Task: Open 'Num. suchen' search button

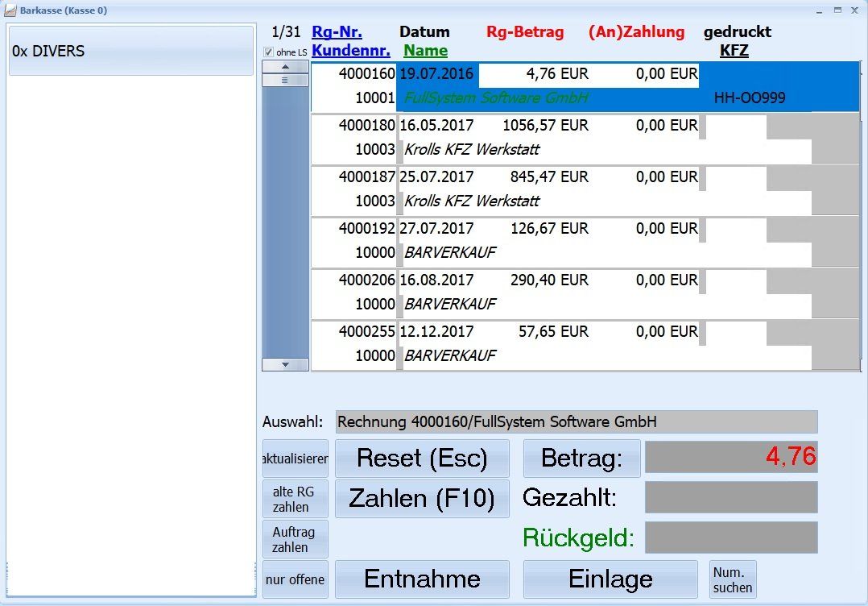Action: [x=733, y=579]
